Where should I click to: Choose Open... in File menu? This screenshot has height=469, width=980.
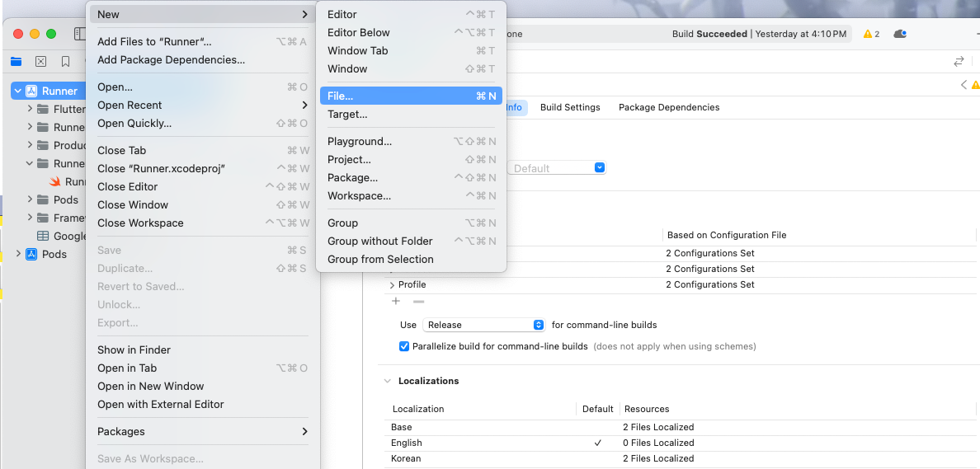tap(202, 87)
